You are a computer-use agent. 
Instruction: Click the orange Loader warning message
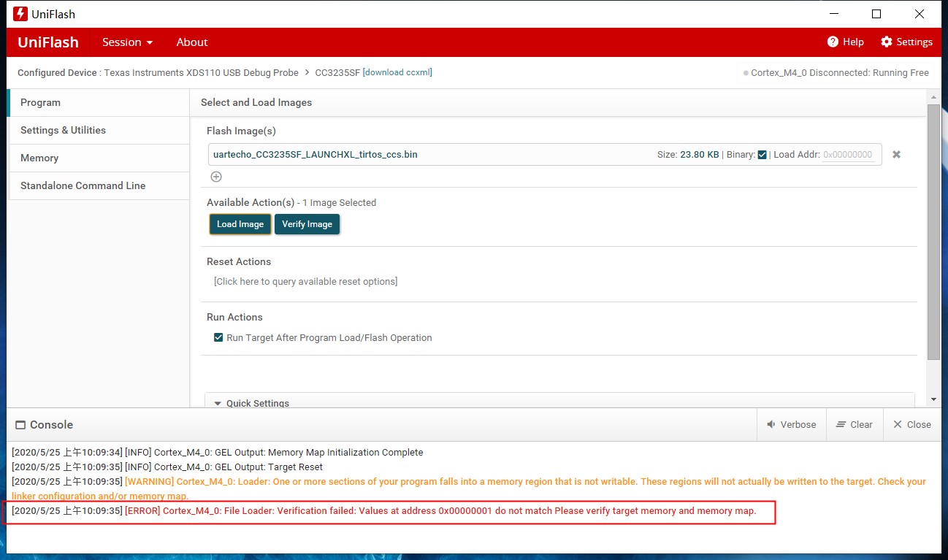(468, 488)
